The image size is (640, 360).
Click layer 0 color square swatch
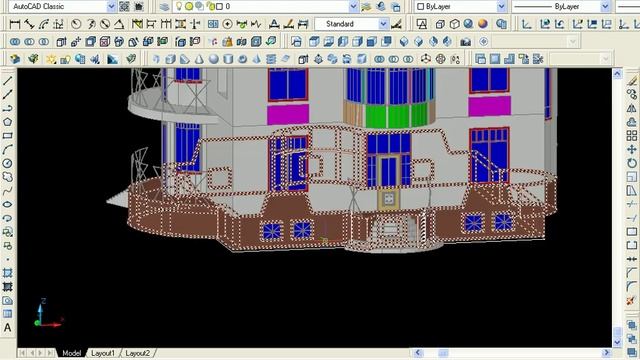point(220,7)
